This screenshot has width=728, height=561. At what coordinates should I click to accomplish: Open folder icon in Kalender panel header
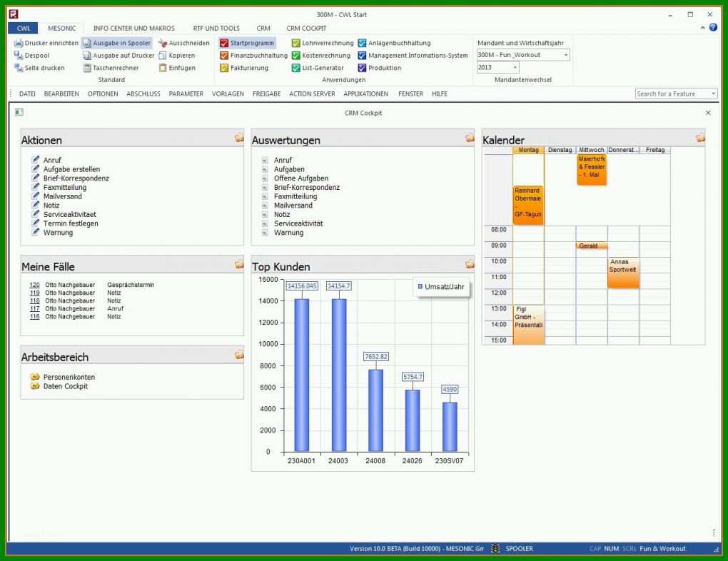pyautogui.click(x=700, y=138)
